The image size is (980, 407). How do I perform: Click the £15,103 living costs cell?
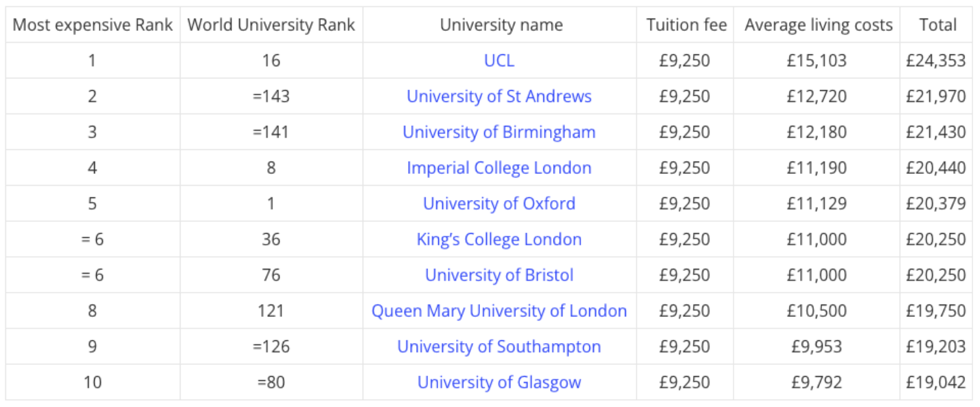(817, 60)
